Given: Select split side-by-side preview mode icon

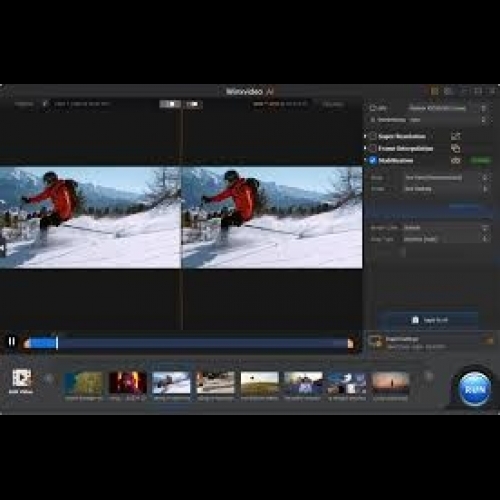Looking at the screenshot, I should [x=170, y=104].
